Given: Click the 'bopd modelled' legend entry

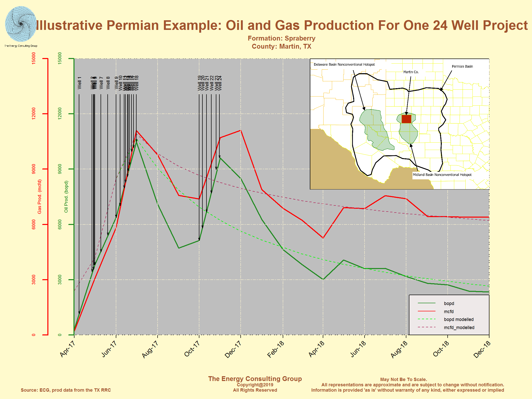Looking at the screenshot, I should coord(459,319).
